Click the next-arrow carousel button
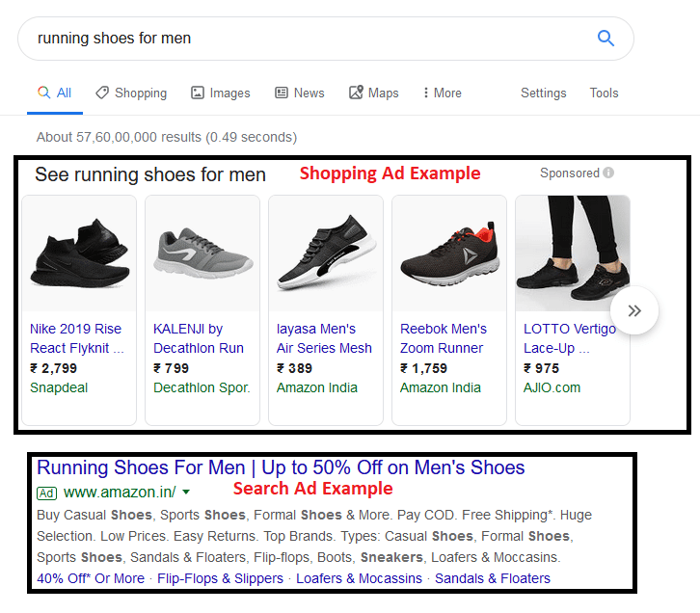 click(634, 310)
